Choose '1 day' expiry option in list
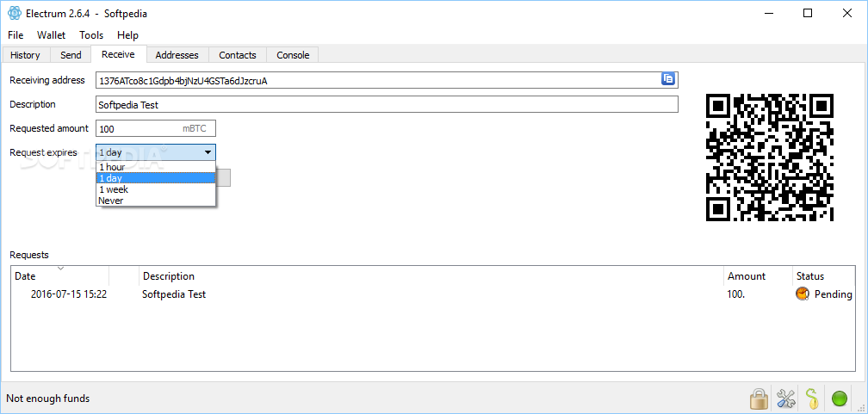The image size is (868, 414). (x=156, y=177)
